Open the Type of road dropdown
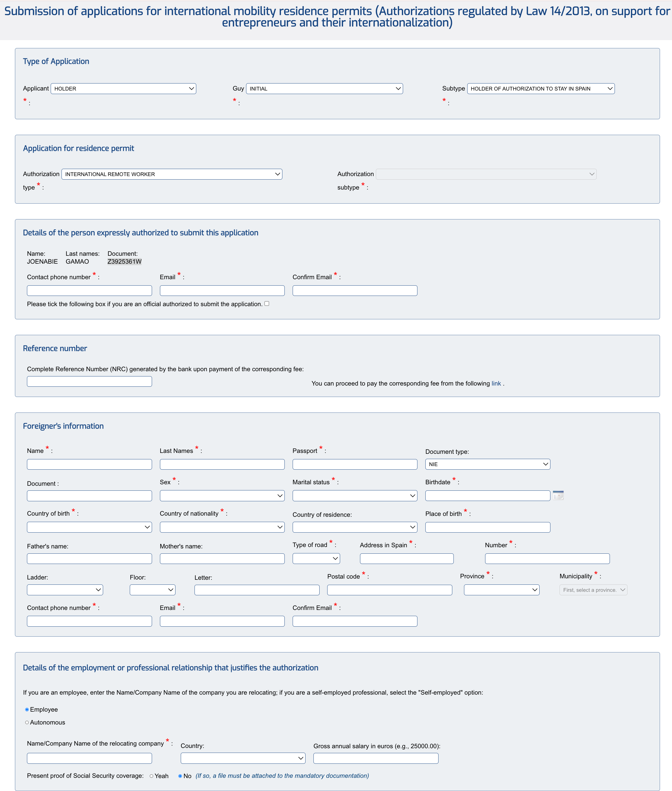This screenshot has width=672, height=791. coord(315,558)
